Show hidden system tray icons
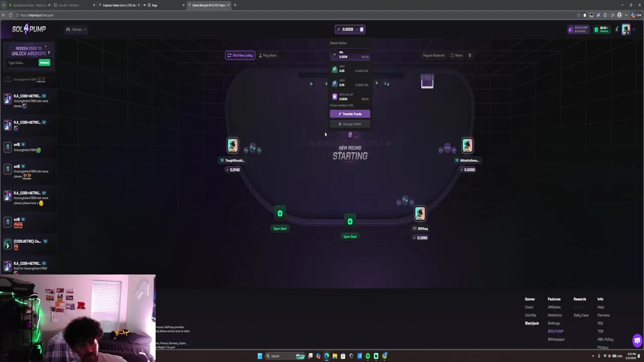Image resolution: width=644 pixels, height=362 pixels. pos(592,356)
